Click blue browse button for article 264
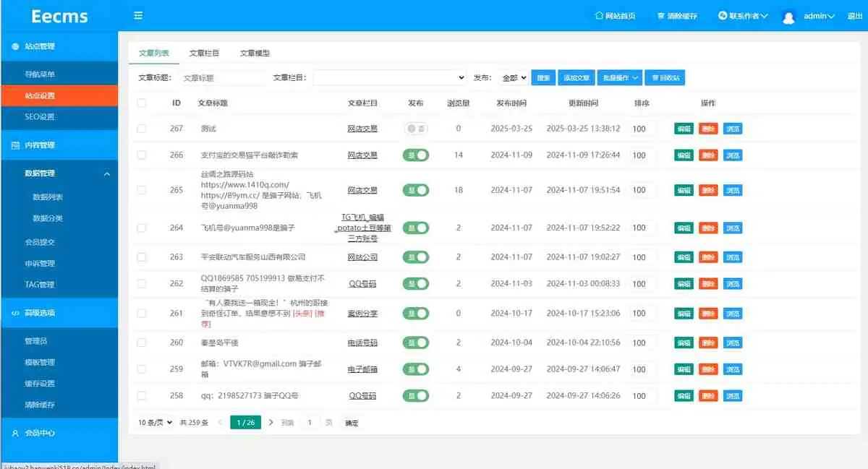The image size is (868, 469). coord(733,228)
